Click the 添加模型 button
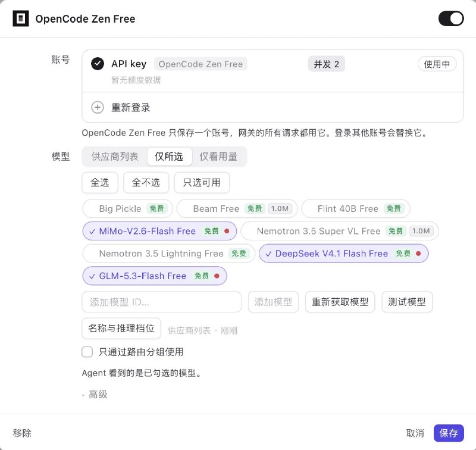The width and height of the screenshot is (476, 450). point(273,302)
